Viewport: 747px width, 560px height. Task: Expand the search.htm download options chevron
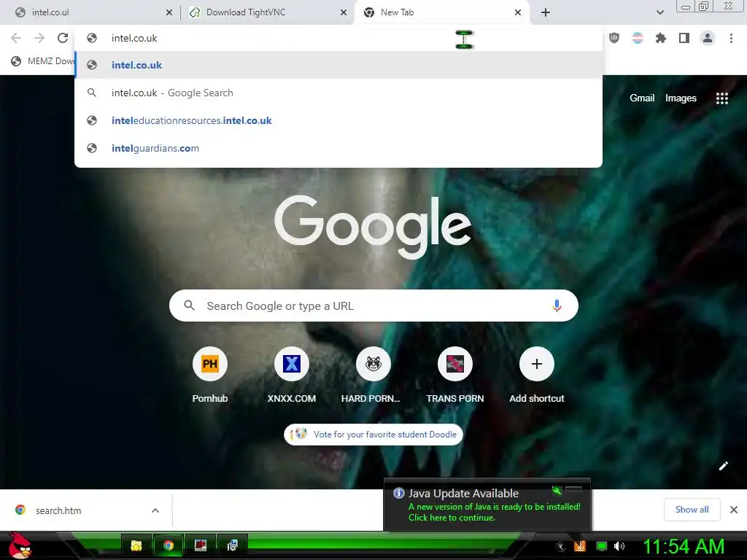[x=155, y=510]
